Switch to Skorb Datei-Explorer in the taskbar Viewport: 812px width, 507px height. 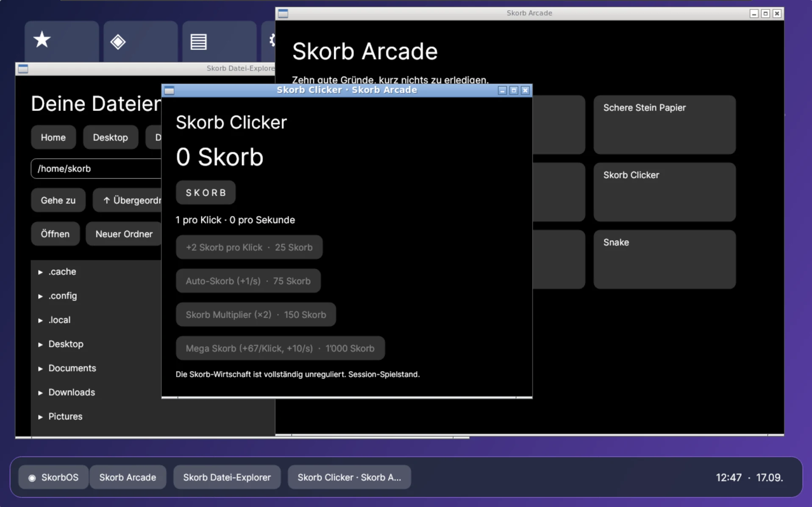227,477
